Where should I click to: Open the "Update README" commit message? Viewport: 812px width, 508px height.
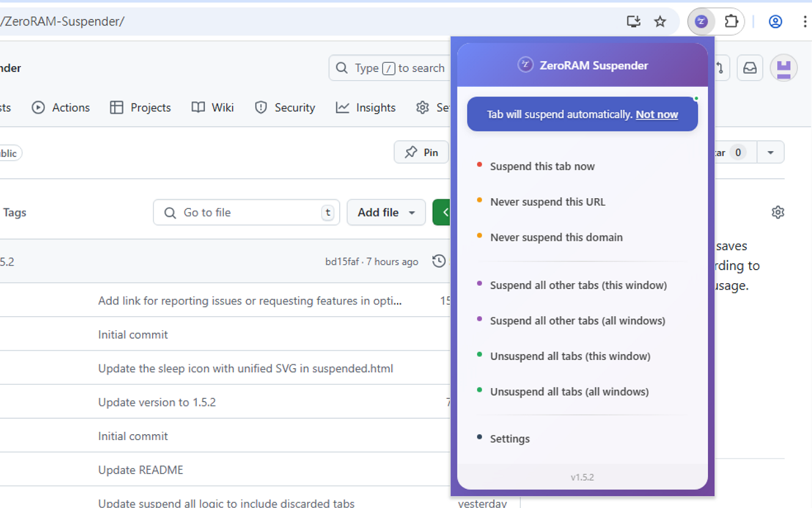[x=141, y=470]
